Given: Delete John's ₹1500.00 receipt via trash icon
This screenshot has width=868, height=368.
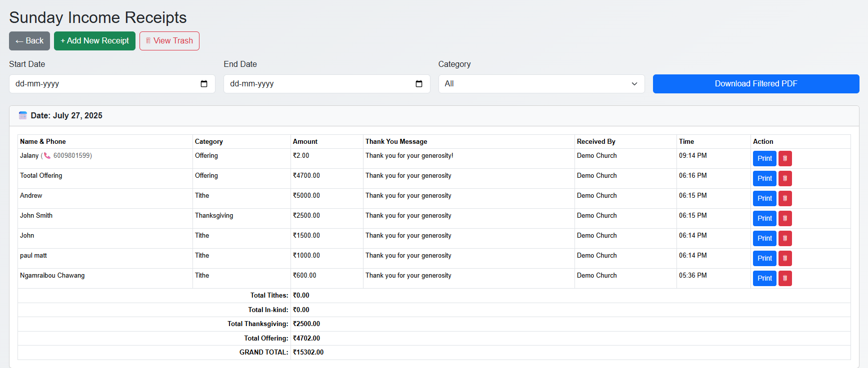Looking at the screenshot, I should coord(785,238).
